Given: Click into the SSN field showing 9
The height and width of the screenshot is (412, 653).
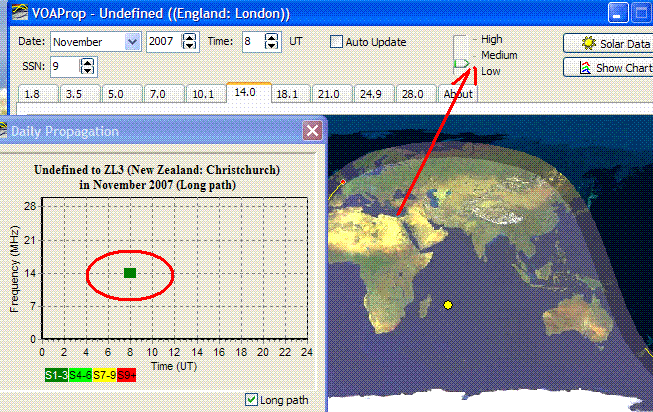Looking at the screenshot, I should tap(65, 67).
